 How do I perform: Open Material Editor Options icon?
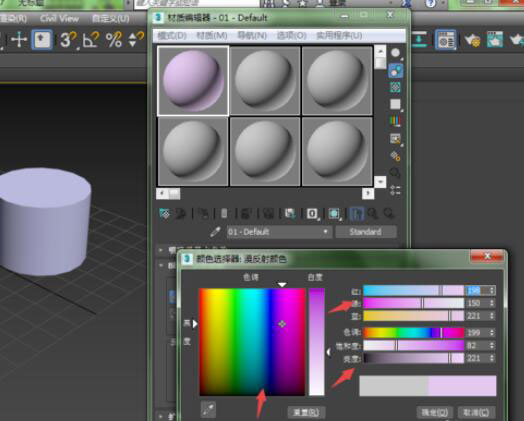point(396,156)
